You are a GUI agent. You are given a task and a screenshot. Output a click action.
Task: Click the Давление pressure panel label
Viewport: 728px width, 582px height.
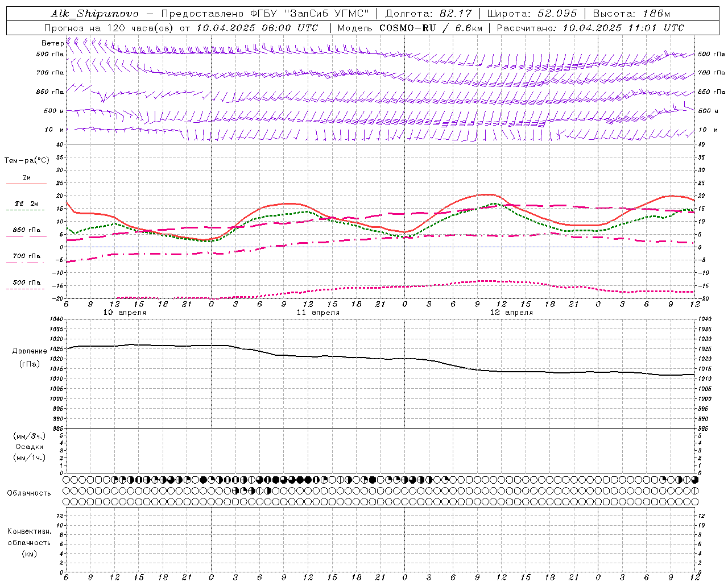pos(30,351)
